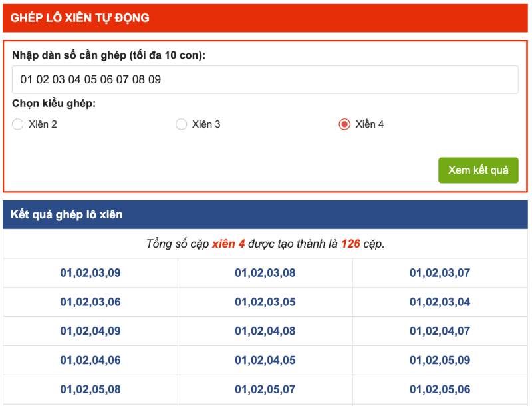This screenshot has height=406, width=532.
Task: Open combination 01,02,04,09
Action: click(x=90, y=331)
